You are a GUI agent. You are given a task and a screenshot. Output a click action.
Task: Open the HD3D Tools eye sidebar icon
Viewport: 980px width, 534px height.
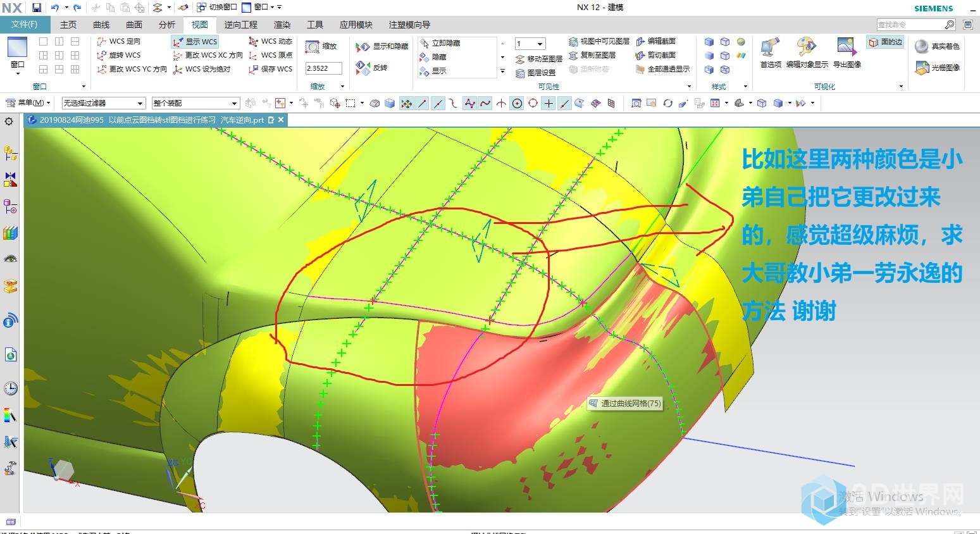click(x=10, y=259)
